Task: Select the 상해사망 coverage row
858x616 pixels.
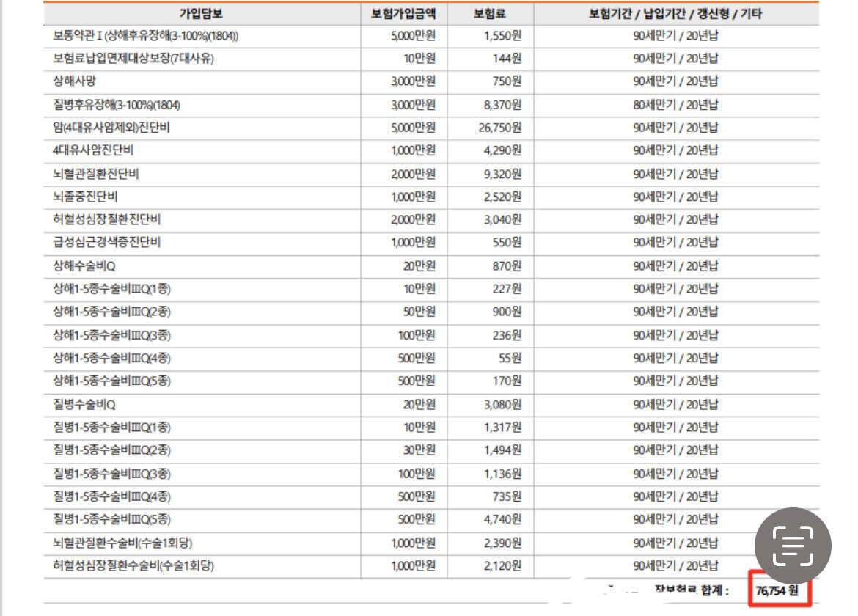Action: (x=431, y=81)
